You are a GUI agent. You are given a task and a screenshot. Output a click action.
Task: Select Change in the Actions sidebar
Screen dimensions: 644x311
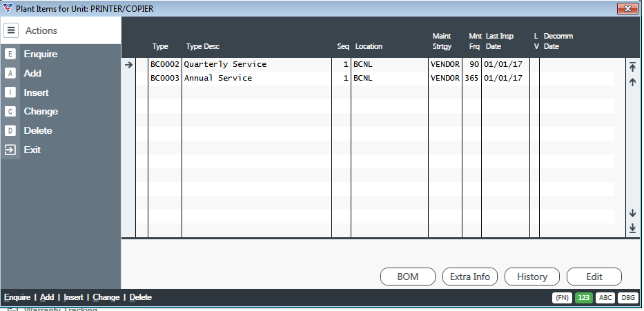point(41,112)
